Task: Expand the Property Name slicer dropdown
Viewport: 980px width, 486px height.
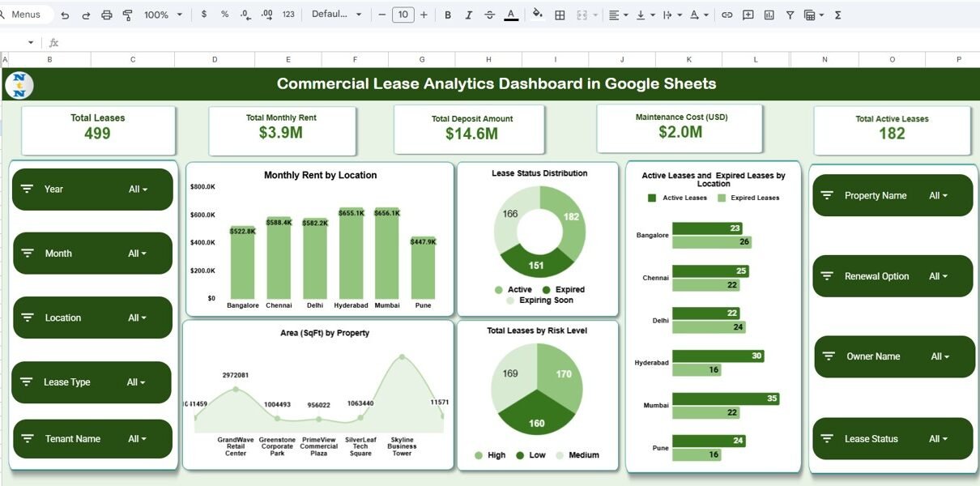Action: [938, 196]
